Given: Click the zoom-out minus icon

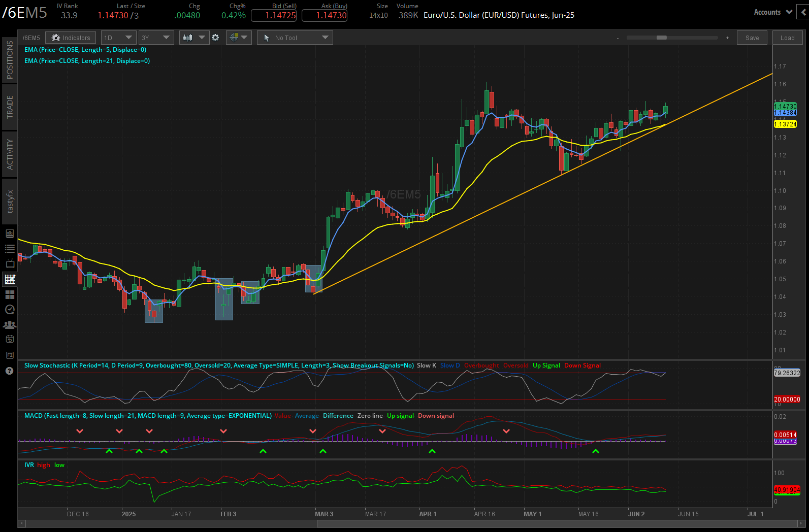Looking at the screenshot, I should click(x=618, y=38).
